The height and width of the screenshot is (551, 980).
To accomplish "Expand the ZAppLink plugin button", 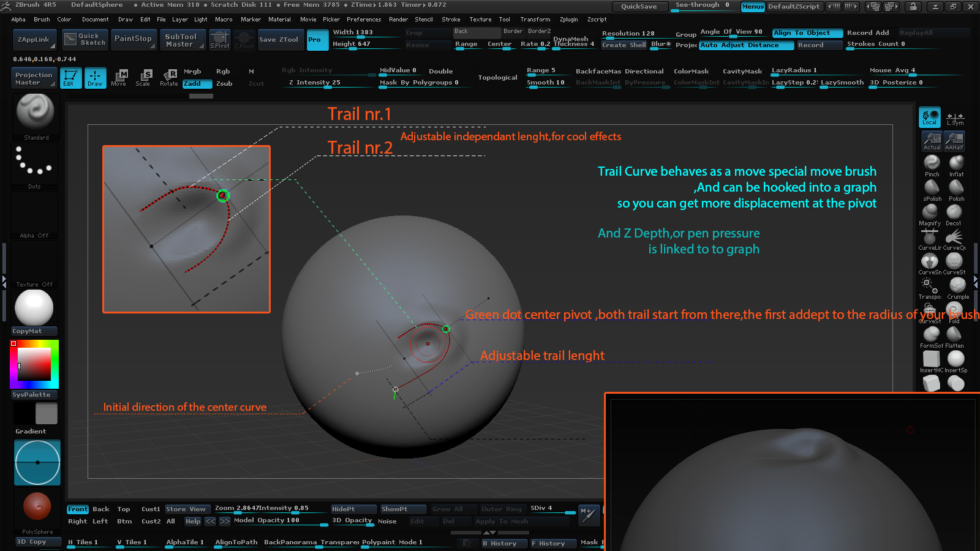I will click(x=34, y=39).
